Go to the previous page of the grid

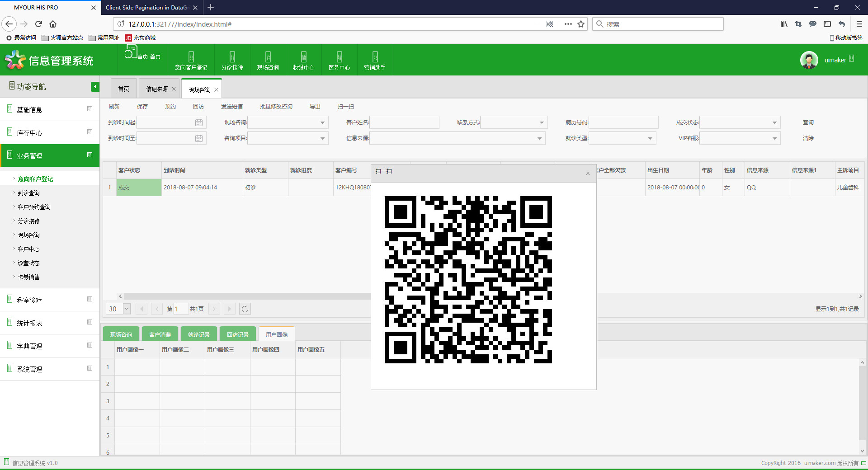[157, 309]
